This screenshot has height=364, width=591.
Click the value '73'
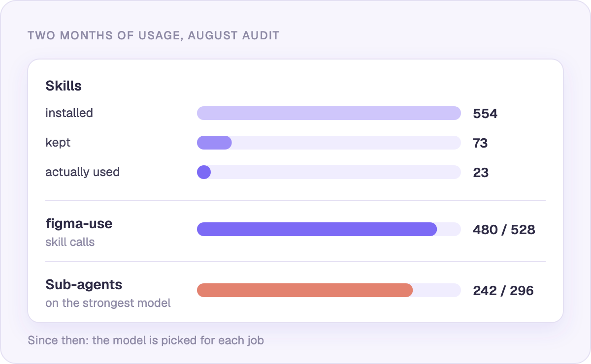tap(480, 143)
